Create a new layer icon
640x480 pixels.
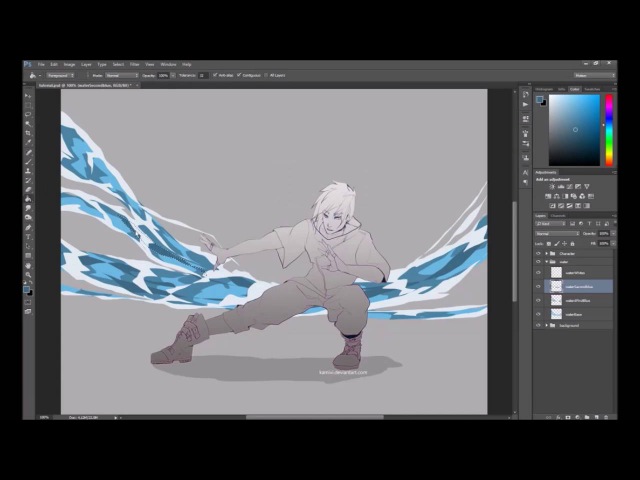tap(597, 417)
